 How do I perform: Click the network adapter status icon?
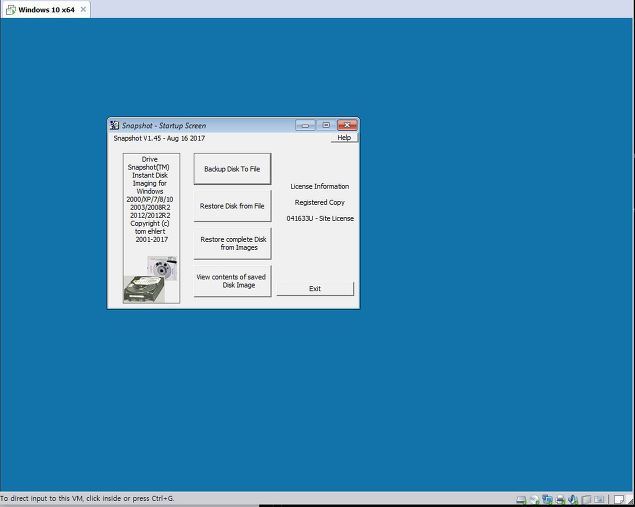click(548, 499)
